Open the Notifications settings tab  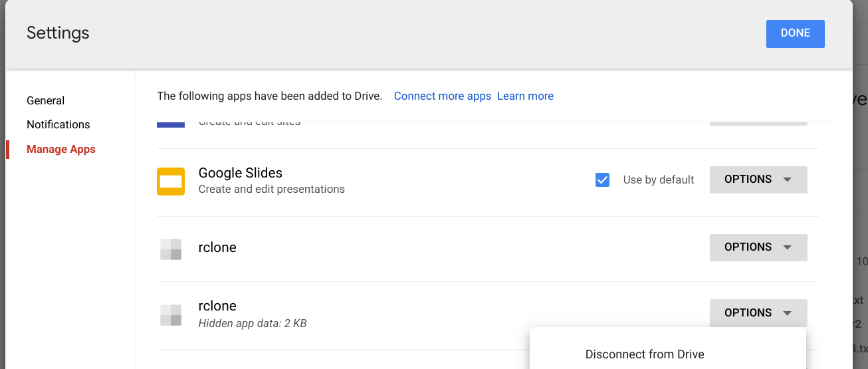coord(58,125)
